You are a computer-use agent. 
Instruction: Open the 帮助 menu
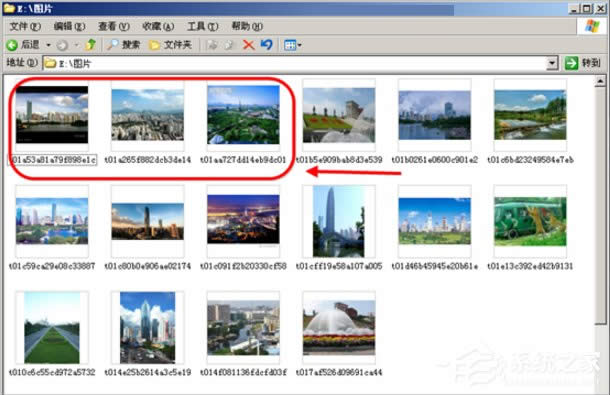pos(247,26)
